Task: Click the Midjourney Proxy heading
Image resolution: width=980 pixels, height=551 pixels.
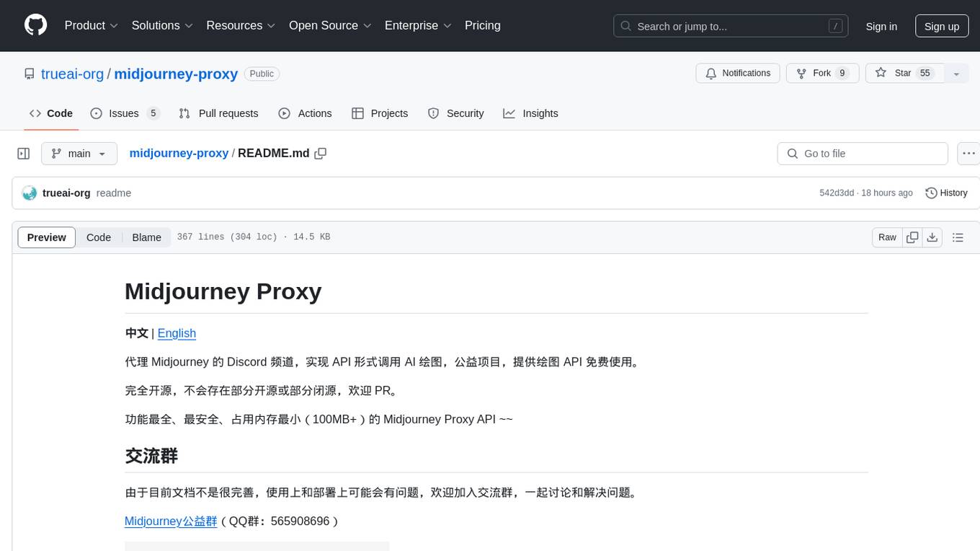Action: [x=223, y=291]
